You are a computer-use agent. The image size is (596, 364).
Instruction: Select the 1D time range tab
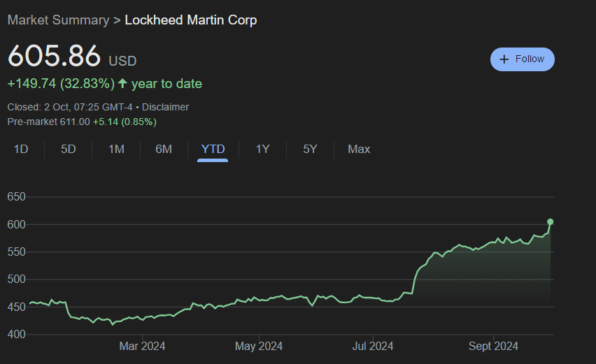tap(21, 150)
